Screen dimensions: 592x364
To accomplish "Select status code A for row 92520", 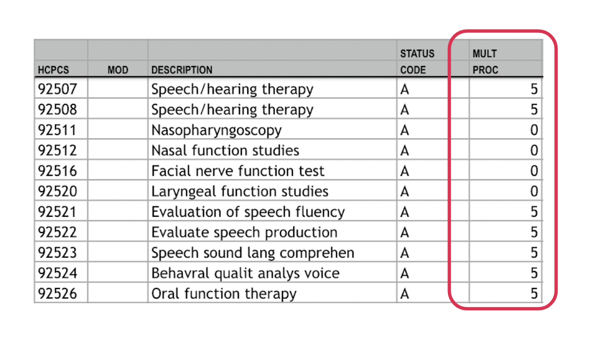I will 423,191.
